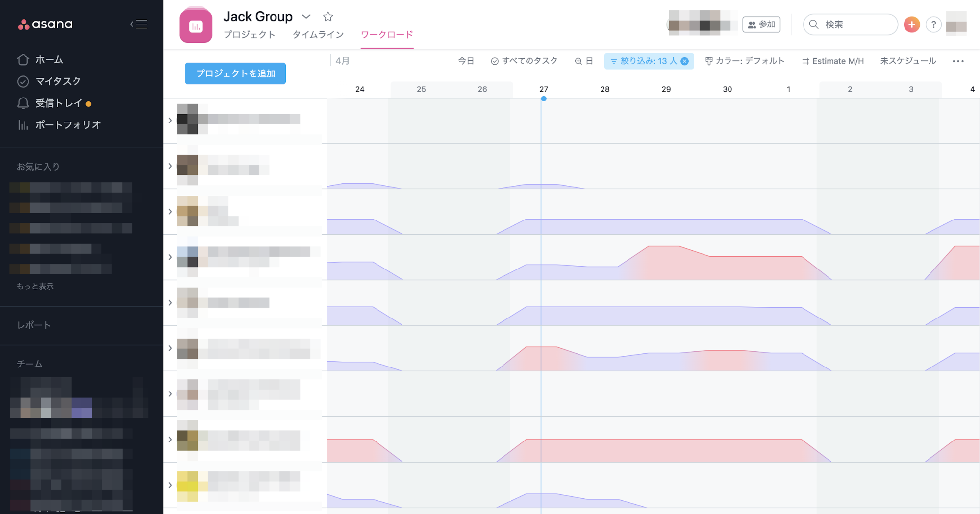Open ポートフォリオ from the sidebar chart icon
The width and height of the screenshot is (980, 514).
click(x=23, y=125)
